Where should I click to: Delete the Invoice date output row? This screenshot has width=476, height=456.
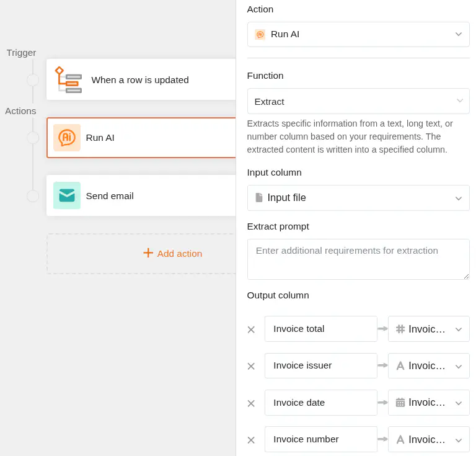click(x=251, y=403)
